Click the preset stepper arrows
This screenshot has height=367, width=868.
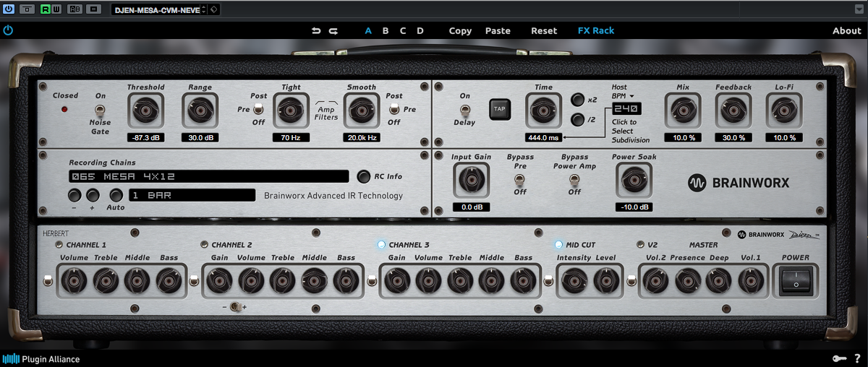203,9
